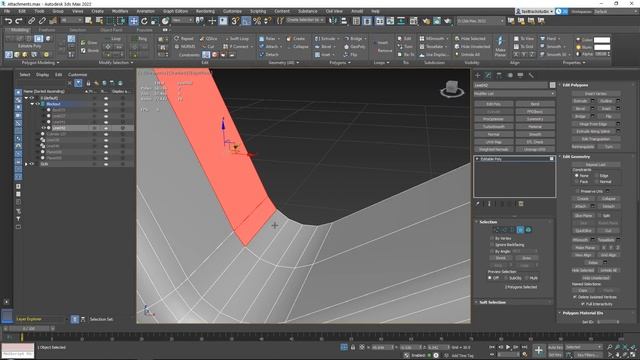The width and height of the screenshot is (640, 360).
Task: Toggle the Full Interactivity checkbox
Action: coord(583,304)
